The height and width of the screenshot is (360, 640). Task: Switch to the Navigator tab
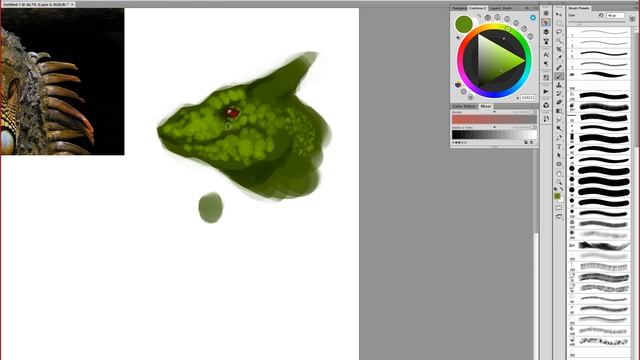[459, 8]
